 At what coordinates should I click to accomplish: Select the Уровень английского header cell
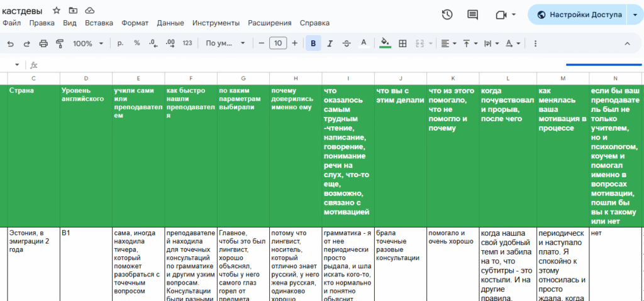coord(86,156)
